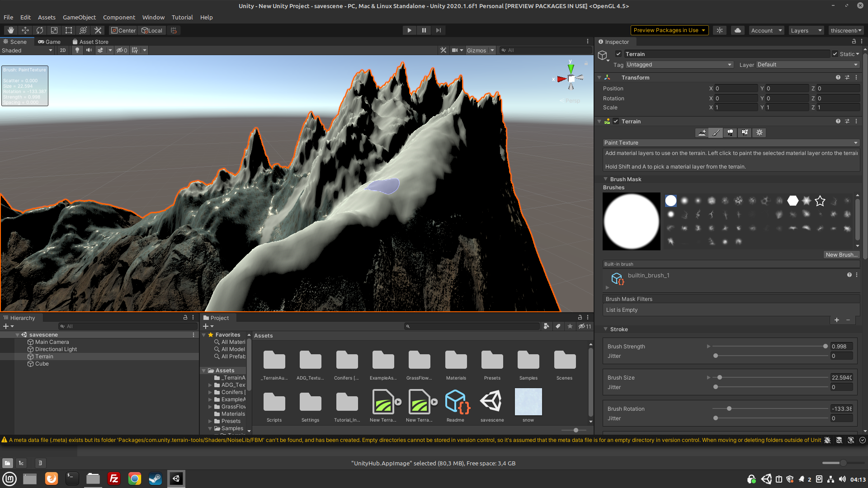Choose the hexagon brush
This screenshot has width=868, height=488.
point(793,201)
